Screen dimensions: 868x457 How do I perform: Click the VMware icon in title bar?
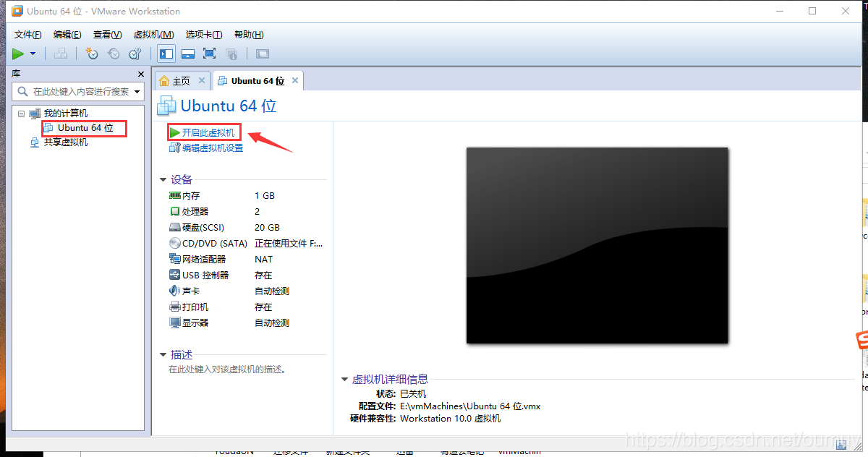coord(16,12)
